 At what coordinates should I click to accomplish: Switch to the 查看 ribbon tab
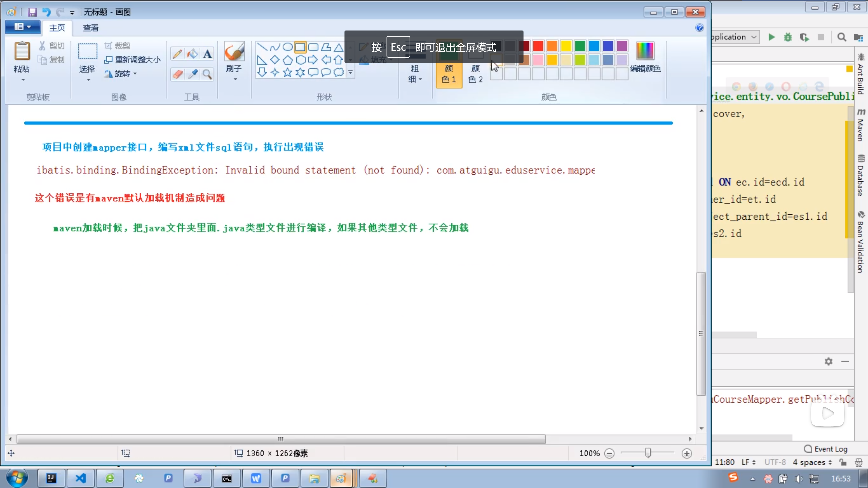(x=90, y=28)
